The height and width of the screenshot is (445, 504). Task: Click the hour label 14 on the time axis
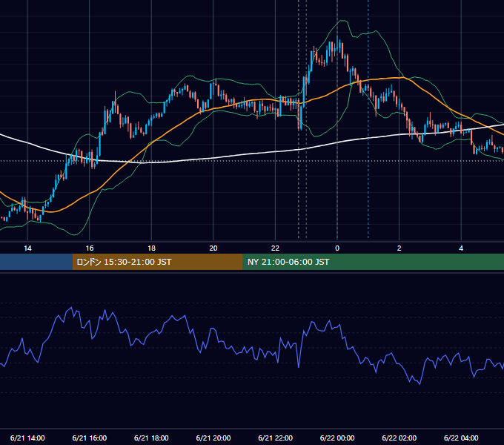[27, 248]
